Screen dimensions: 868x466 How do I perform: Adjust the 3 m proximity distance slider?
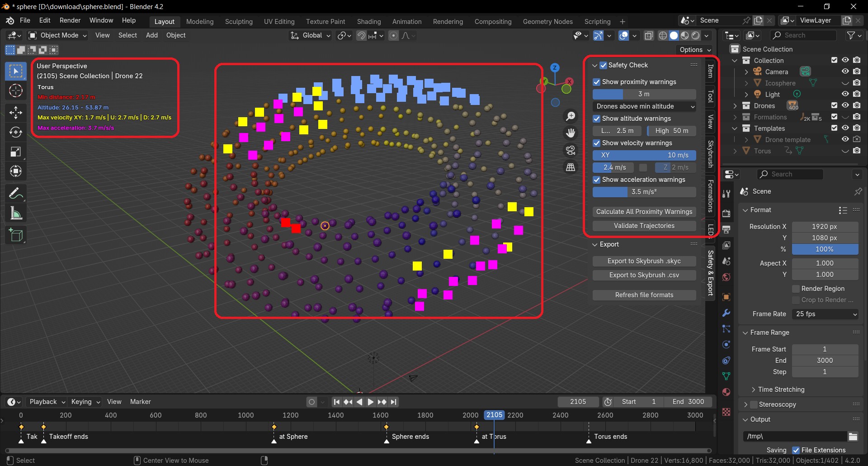click(644, 94)
